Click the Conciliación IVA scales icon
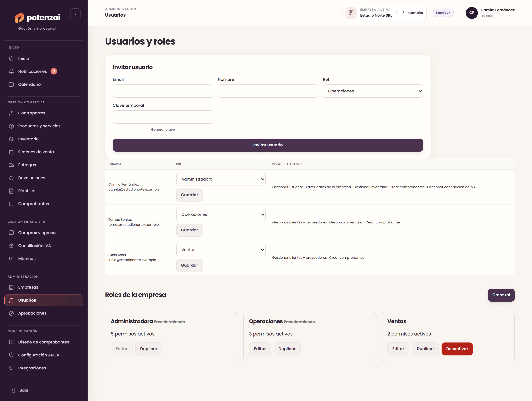Viewport: 532px width, 401px height. coord(11,246)
